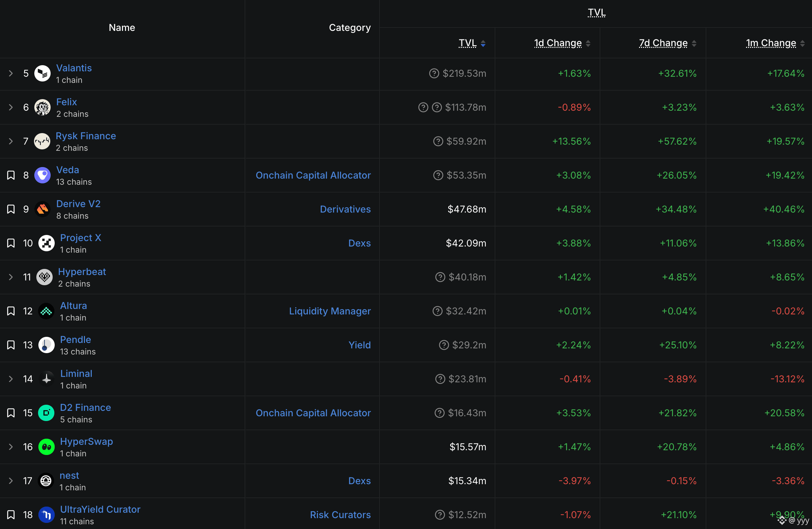Screen dimensions: 812x529
Task: Click the help icon beside $23.81m TVL
Action: click(440, 379)
